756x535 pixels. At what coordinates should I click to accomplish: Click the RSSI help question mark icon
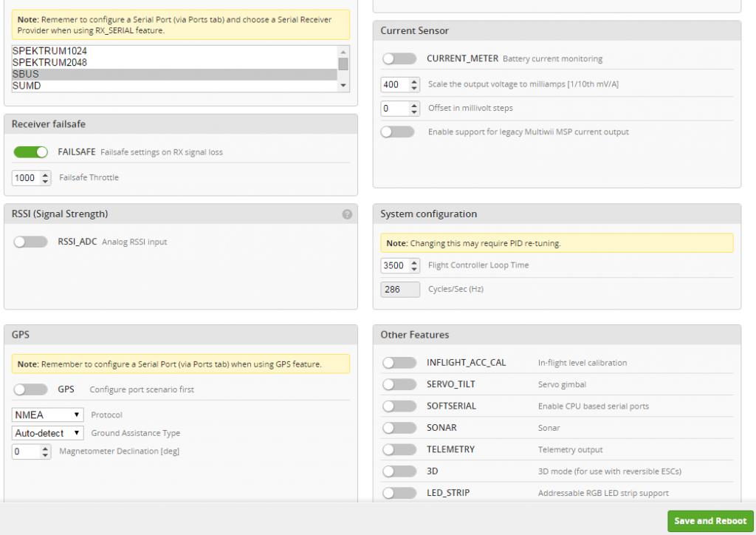(x=347, y=214)
